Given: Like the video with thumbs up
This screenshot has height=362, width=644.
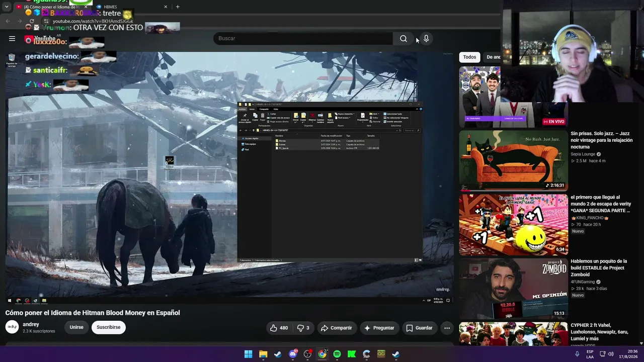Looking at the screenshot, I should 279,328.
